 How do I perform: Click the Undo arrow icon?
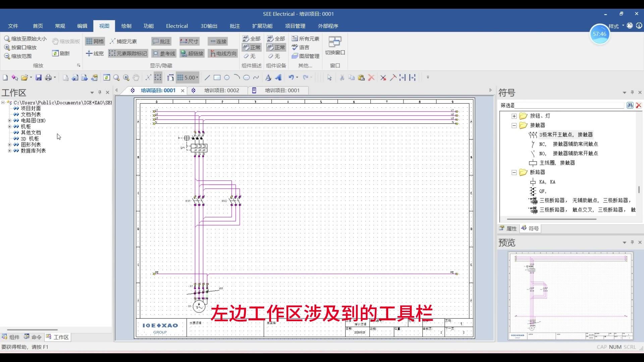click(x=291, y=78)
